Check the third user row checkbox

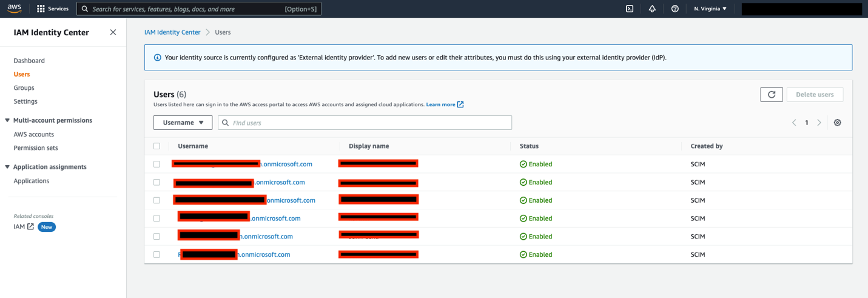156,200
